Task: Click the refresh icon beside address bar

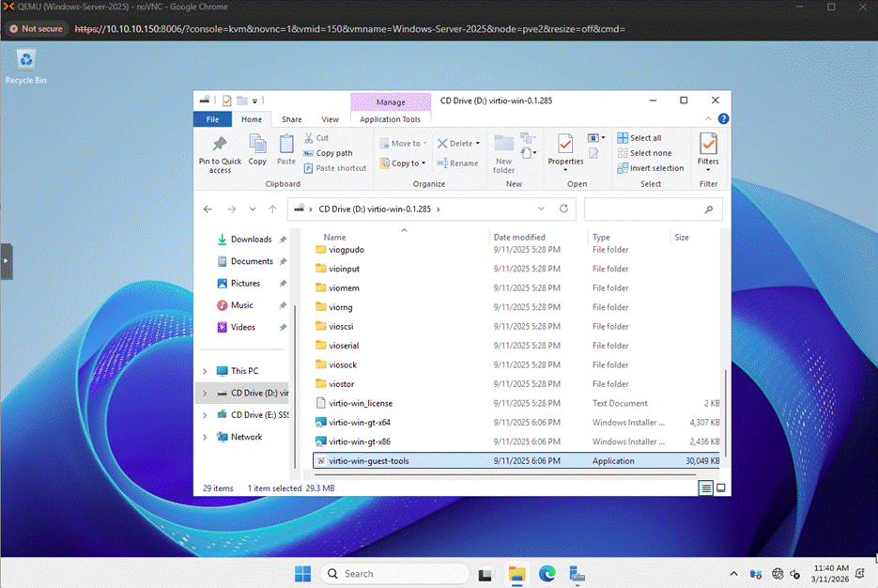Action: click(563, 209)
